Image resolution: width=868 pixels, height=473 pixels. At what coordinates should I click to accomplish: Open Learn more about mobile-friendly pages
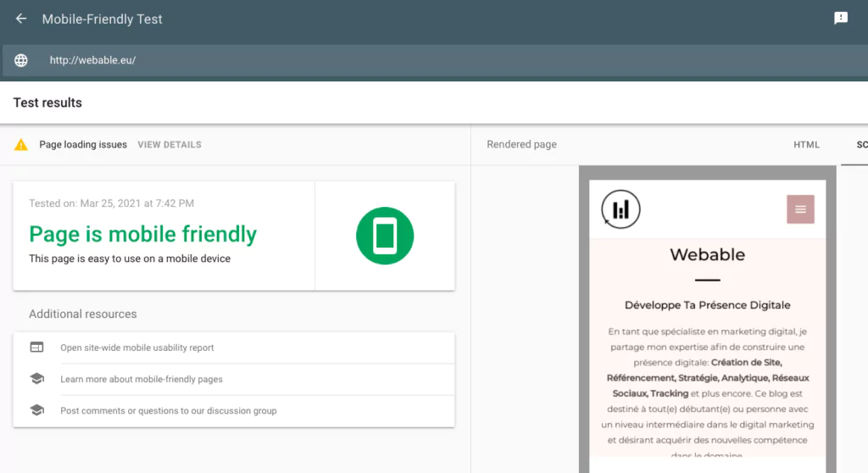pos(142,379)
